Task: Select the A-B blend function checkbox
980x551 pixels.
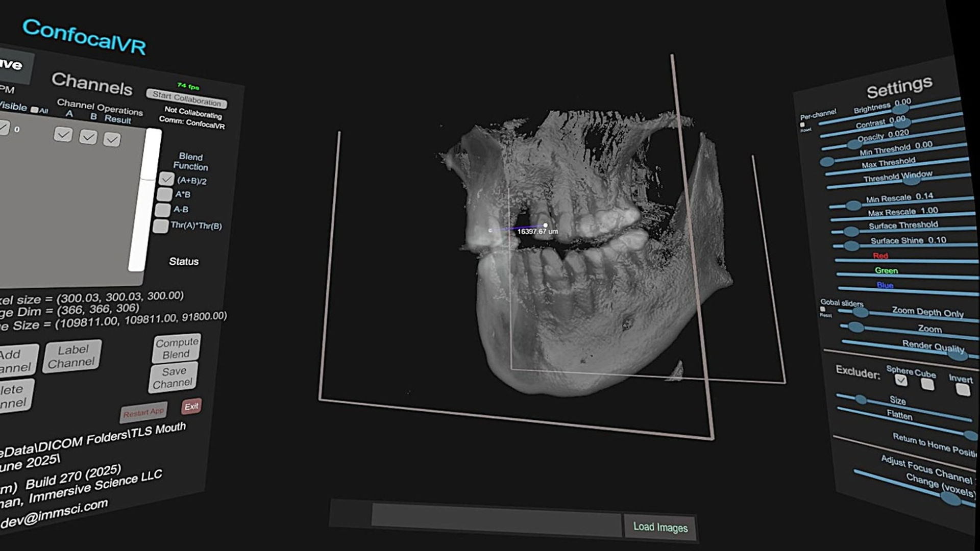Action: [x=163, y=210]
